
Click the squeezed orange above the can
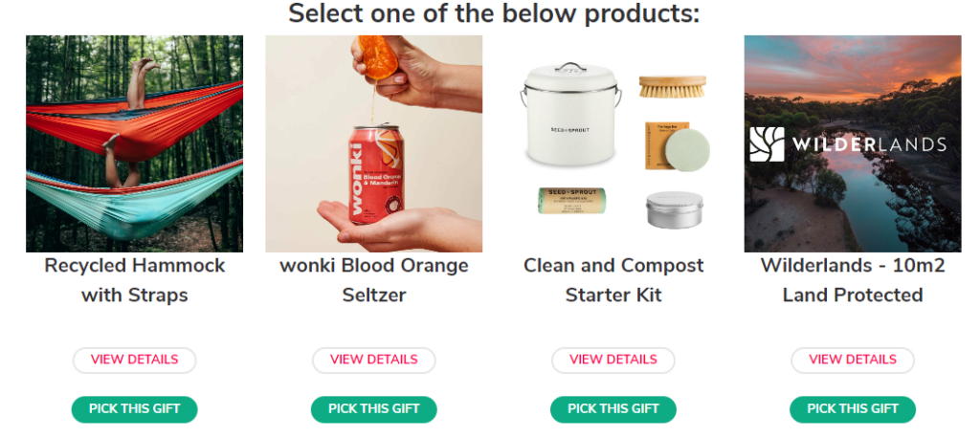(375, 56)
